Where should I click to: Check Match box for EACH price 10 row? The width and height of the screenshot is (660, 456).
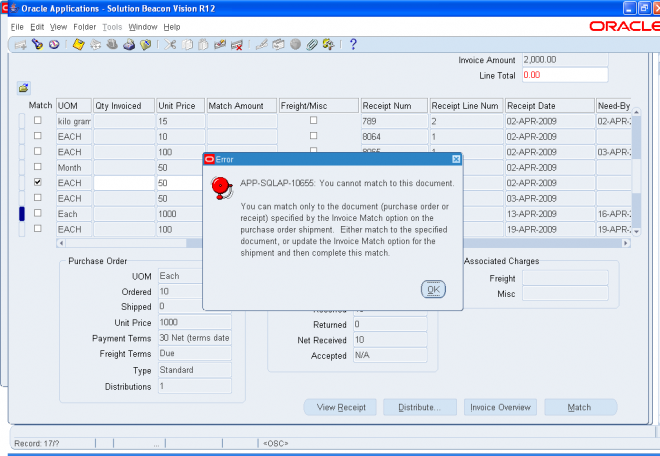point(38,136)
